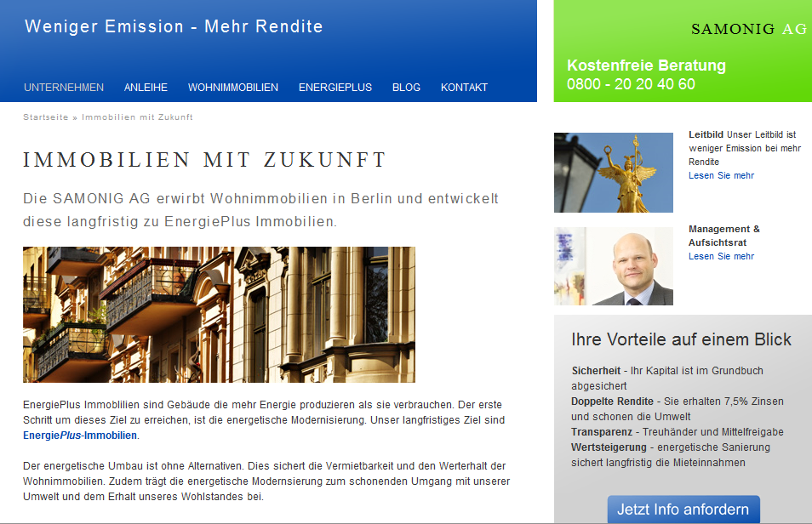
Task: Click the Kostenfreie Beratung phone number
Action: pyautogui.click(x=631, y=84)
